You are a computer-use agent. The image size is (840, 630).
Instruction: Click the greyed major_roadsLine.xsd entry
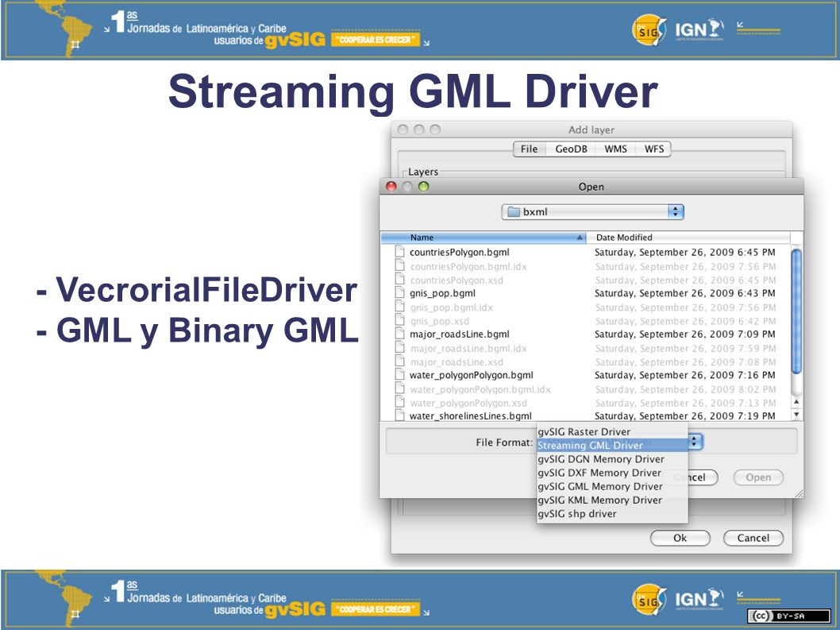click(457, 362)
